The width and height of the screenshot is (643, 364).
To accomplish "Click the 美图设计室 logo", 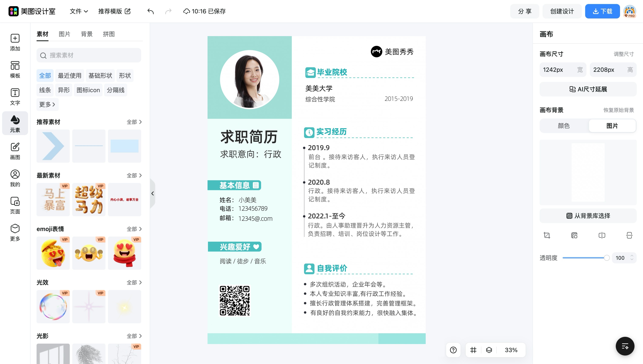I will coord(32,11).
